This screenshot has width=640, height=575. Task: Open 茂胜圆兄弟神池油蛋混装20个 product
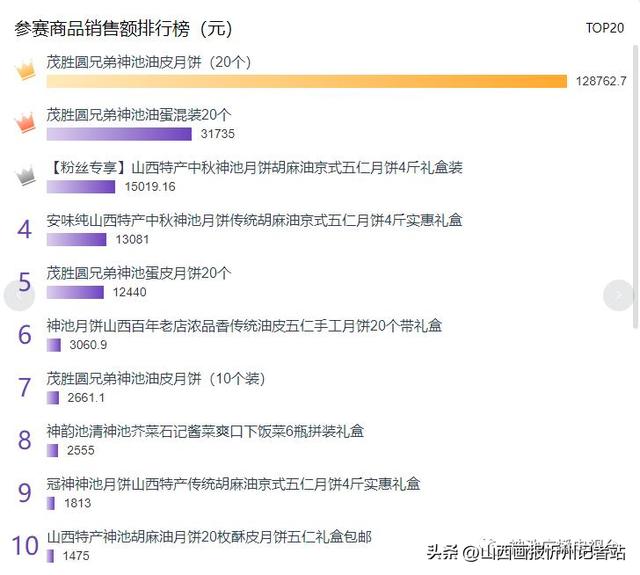pos(139,115)
